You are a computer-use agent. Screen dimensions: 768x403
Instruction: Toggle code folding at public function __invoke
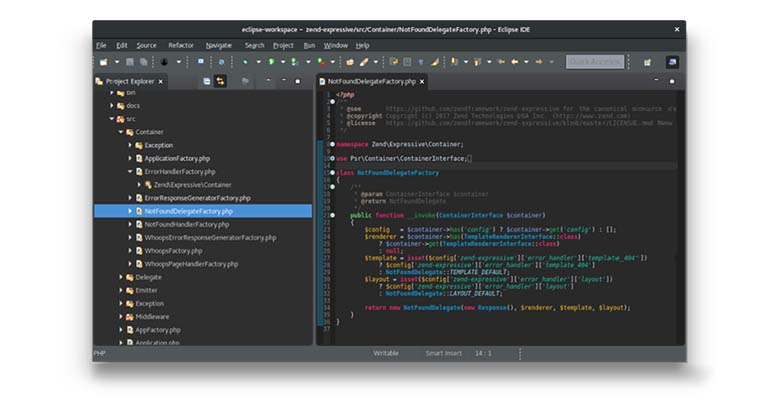(x=333, y=215)
